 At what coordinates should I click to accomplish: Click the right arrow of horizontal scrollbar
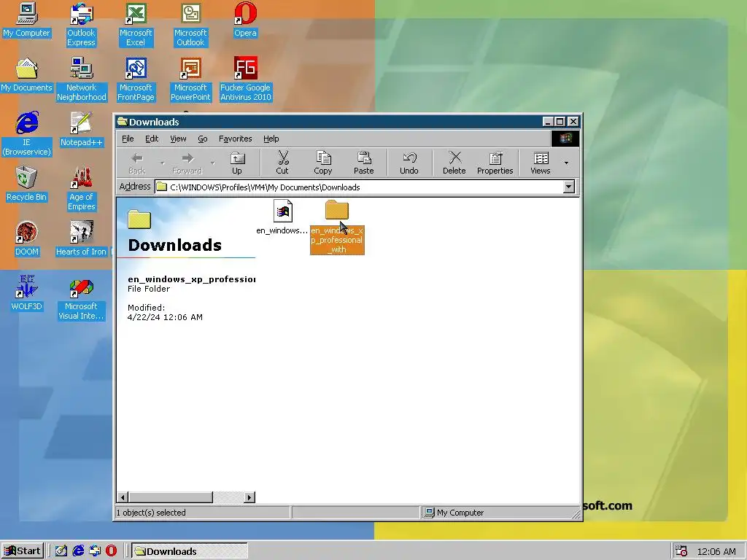[x=249, y=497]
